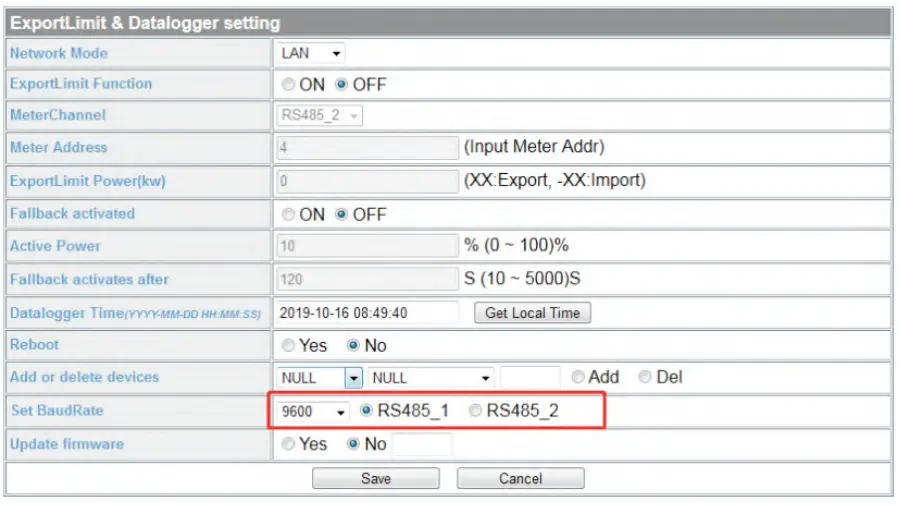Screen dimensions: 900x507
Task: Click the Update firmware text field
Action: click(422, 444)
